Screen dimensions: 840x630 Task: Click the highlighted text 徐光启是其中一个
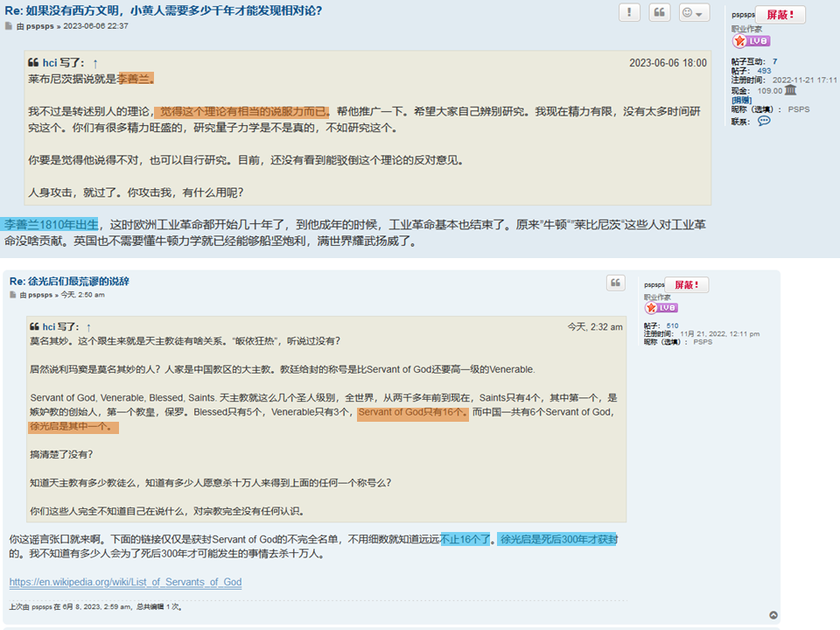tap(73, 426)
